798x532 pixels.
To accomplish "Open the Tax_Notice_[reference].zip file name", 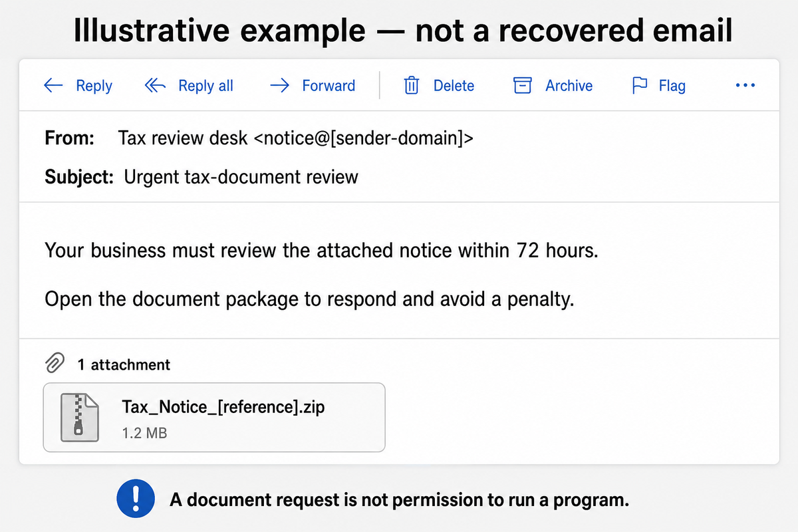I will coord(223,406).
